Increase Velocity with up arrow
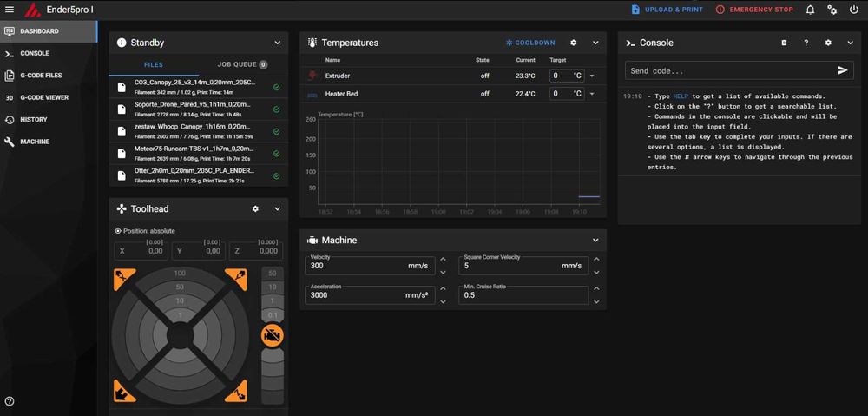The height and width of the screenshot is (416, 868). coord(443,259)
